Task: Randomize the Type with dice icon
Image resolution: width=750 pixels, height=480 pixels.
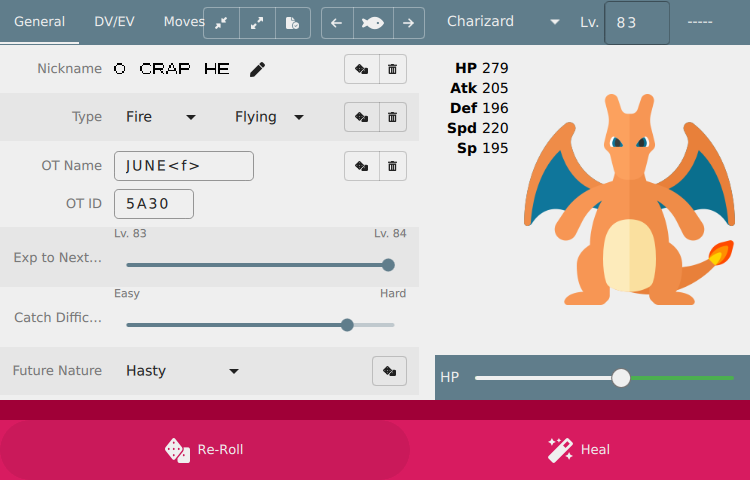Action: tap(362, 117)
